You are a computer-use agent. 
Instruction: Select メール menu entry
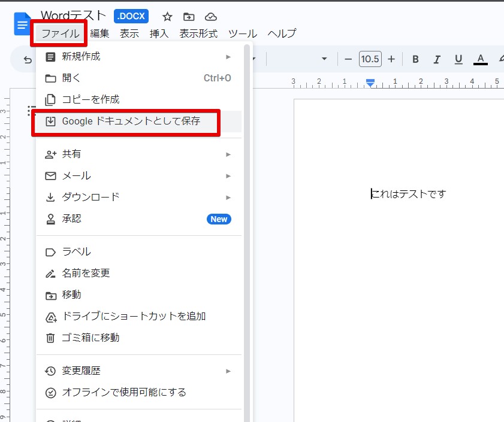pyautogui.click(x=138, y=176)
